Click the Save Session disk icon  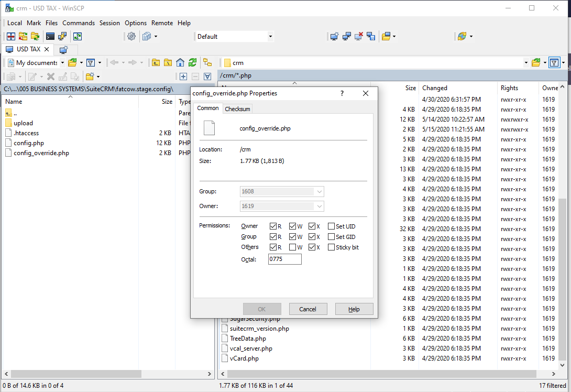click(x=371, y=37)
